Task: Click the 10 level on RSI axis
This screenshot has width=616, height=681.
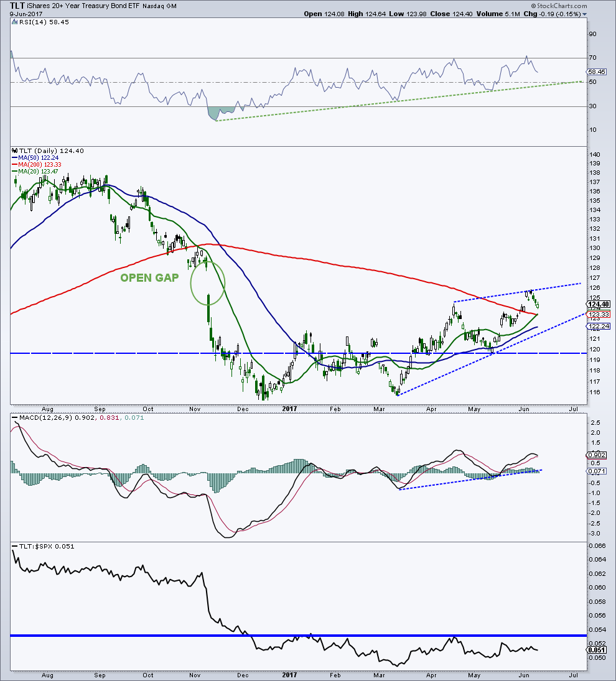Action: pyautogui.click(x=593, y=130)
